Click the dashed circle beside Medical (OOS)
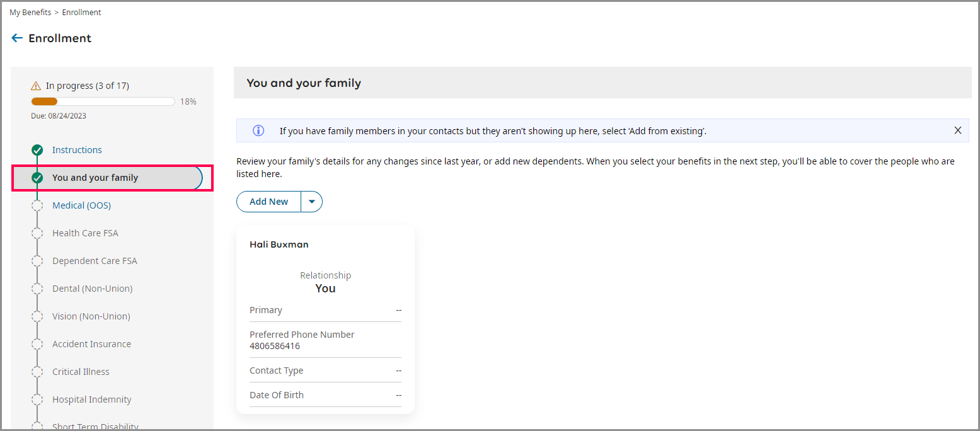The height and width of the screenshot is (431, 980). point(37,205)
